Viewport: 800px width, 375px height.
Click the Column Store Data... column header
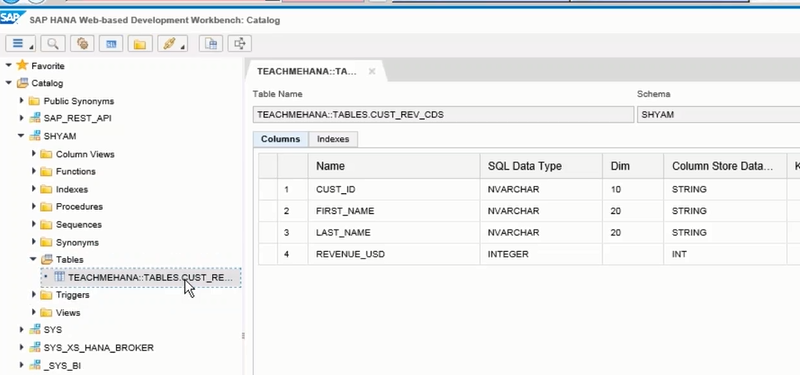[x=725, y=166]
